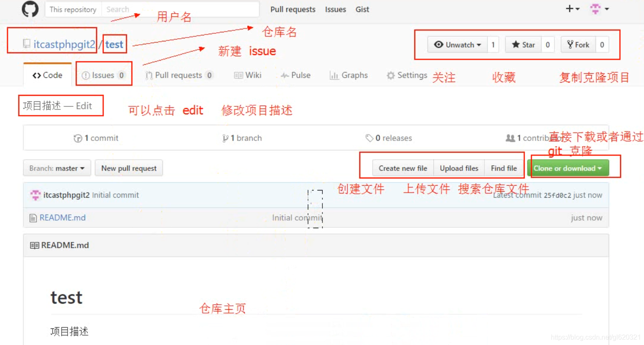Image resolution: width=644 pixels, height=345 pixels.
Task: Open the Settings tab
Action: pos(407,75)
